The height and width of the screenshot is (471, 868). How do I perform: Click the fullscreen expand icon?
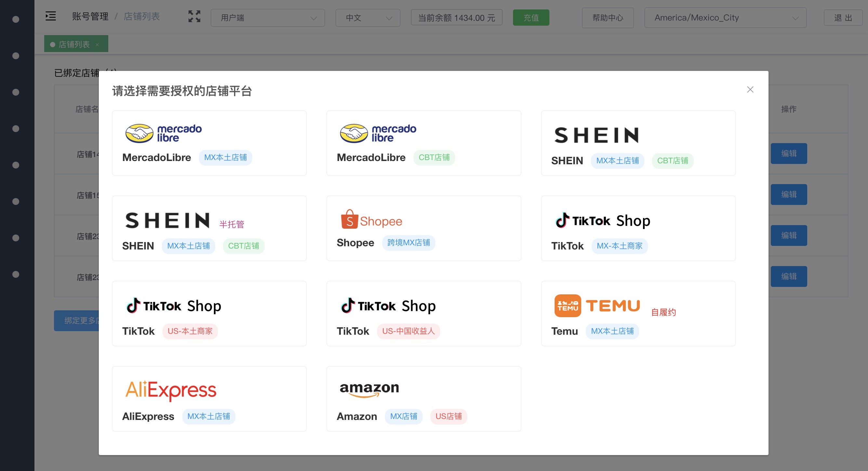(194, 16)
